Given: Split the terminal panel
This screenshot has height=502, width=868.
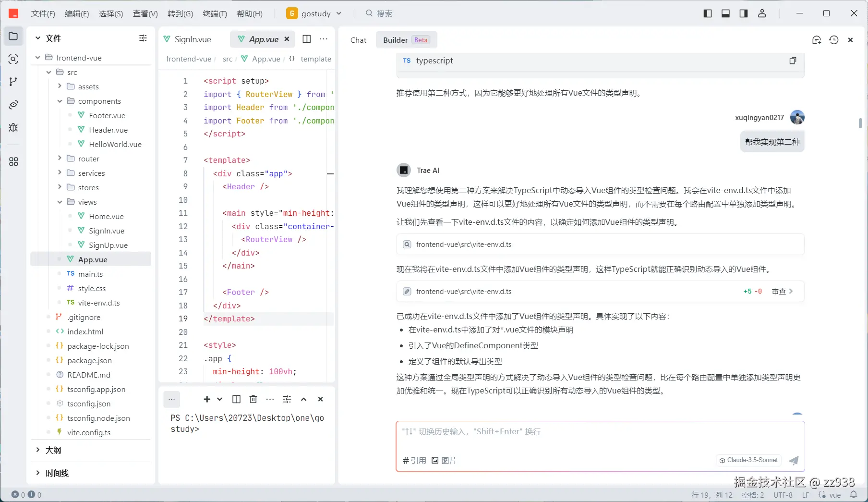Looking at the screenshot, I should [236, 399].
